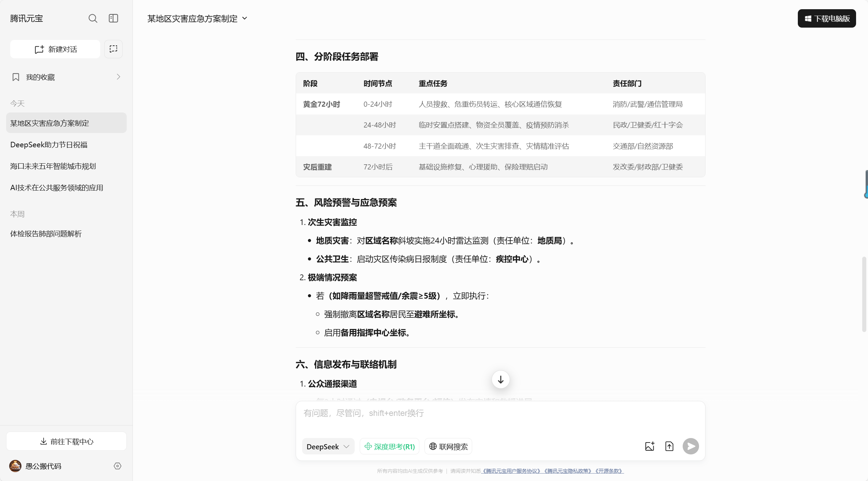Click the file upload icon in input bar
868x481 pixels.
pyautogui.click(x=669, y=446)
